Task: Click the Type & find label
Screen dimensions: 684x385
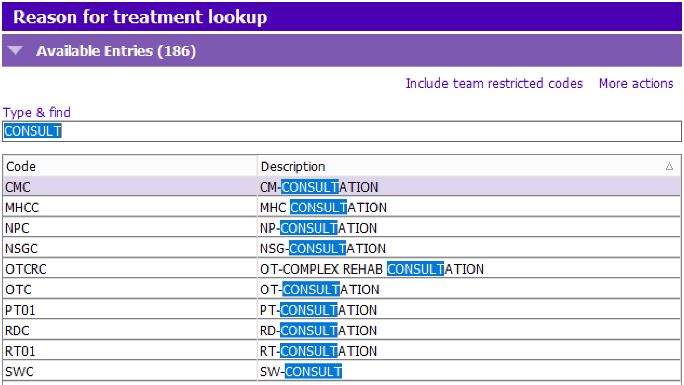Action: tap(37, 112)
